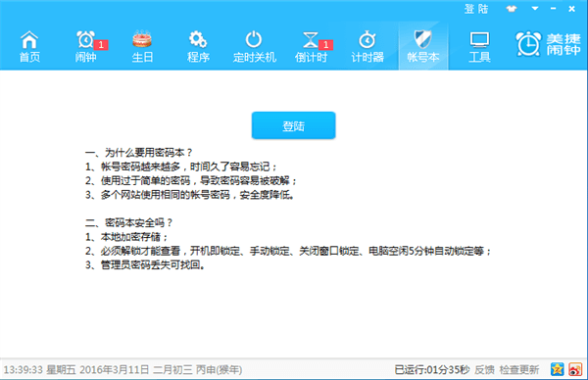Minimize the window
Screen dimensions: 588x380
(553, 8)
